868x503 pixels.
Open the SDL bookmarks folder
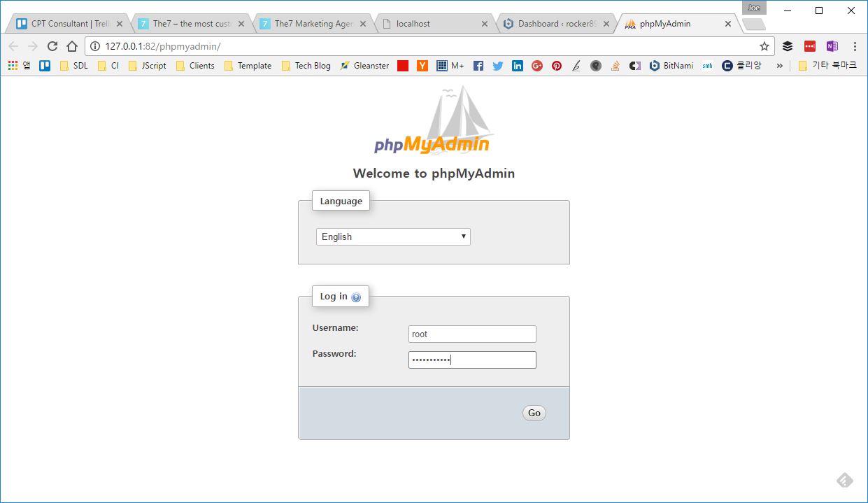tap(73, 66)
